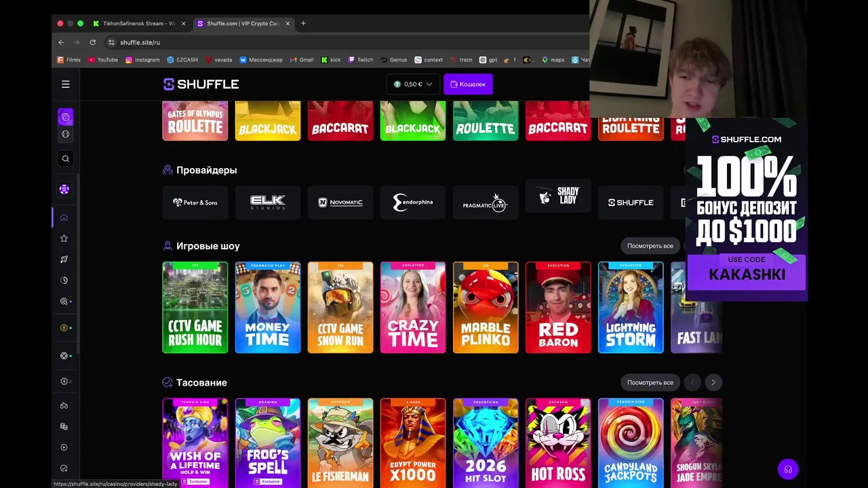Screen dimensions: 868x488
Task: Open Twitch bookmark
Action: (x=361, y=60)
